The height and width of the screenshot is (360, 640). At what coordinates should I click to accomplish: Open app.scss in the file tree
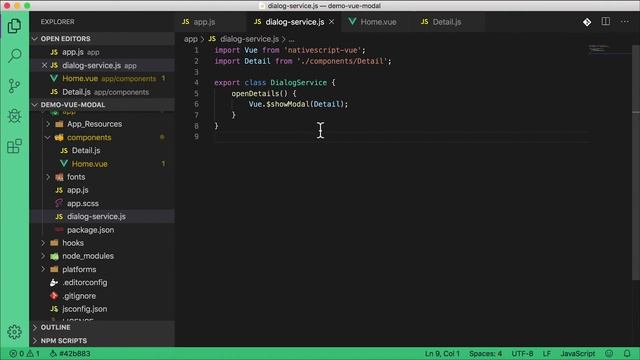(x=83, y=203)
